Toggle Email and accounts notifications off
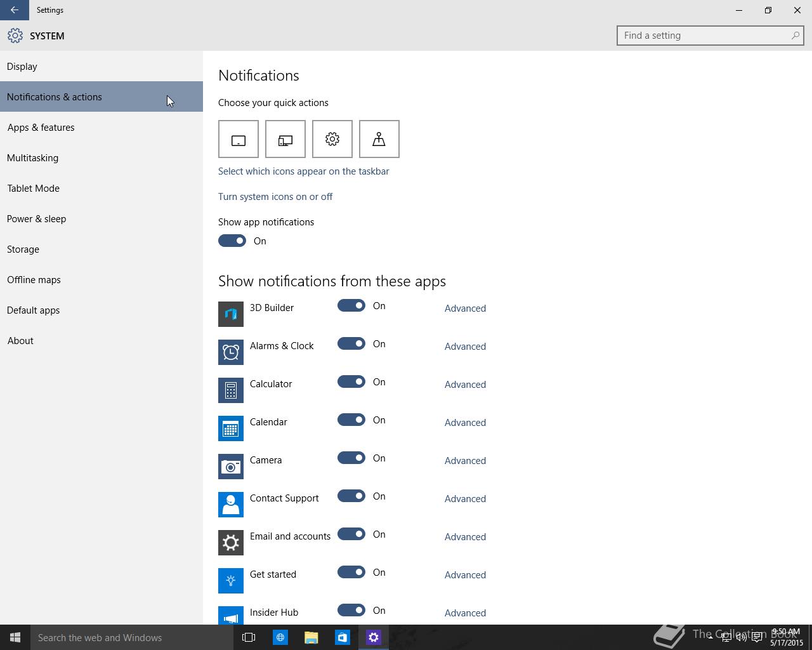 [x=351, y=534]
